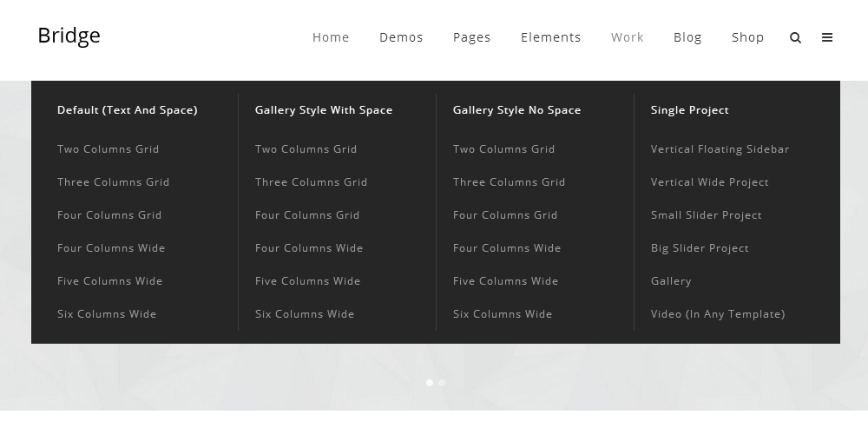
Task: Go to the Bridge logo homepage
Action: (x=69, y=36)
